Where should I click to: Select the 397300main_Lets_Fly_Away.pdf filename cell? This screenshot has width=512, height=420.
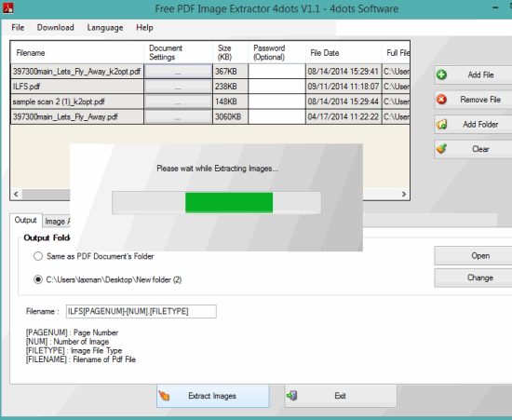tap(77, 117)
